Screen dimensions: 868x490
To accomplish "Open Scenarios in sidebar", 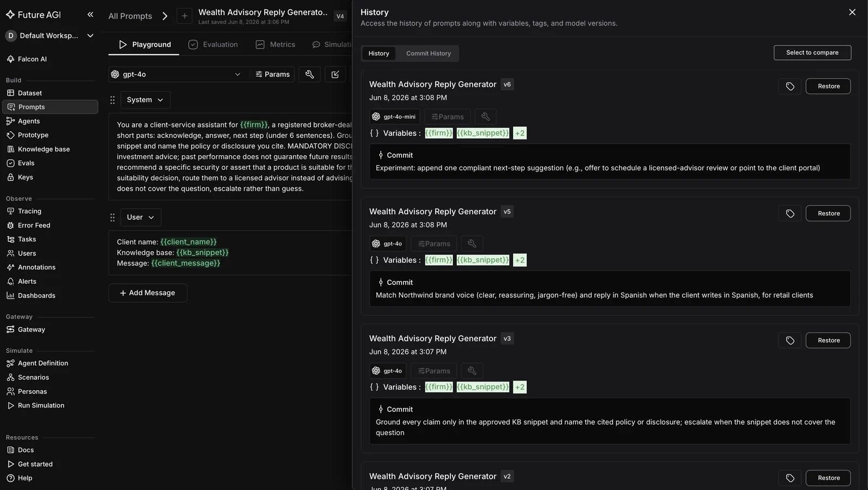I will pos(49,378).
